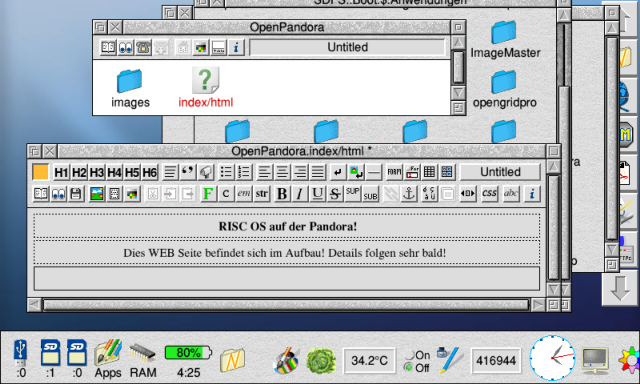Click the editor's horizontal scrollbar
640x384 pixels.
tap(286, 305)
